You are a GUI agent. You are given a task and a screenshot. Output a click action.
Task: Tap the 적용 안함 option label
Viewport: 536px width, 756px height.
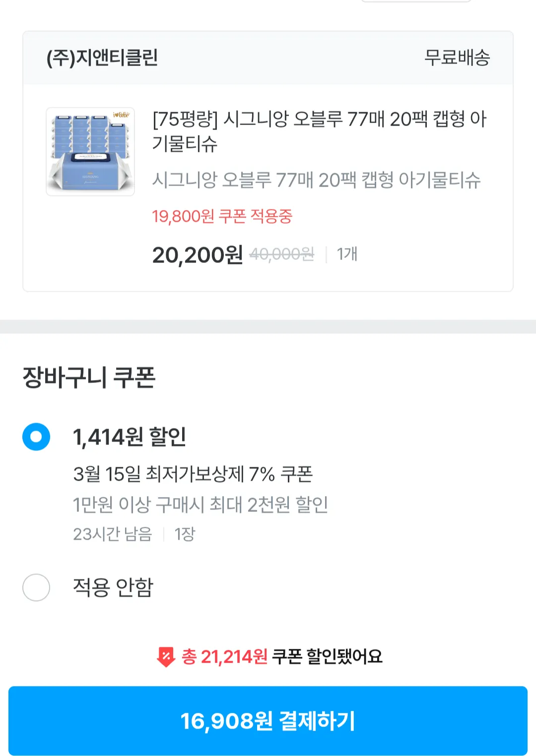click(x=113, y=587)
